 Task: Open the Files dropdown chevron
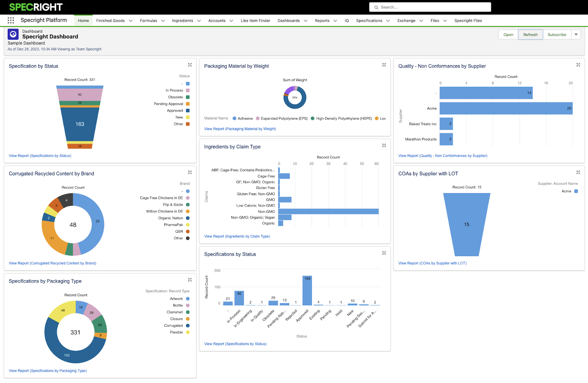tap(445, 21)
